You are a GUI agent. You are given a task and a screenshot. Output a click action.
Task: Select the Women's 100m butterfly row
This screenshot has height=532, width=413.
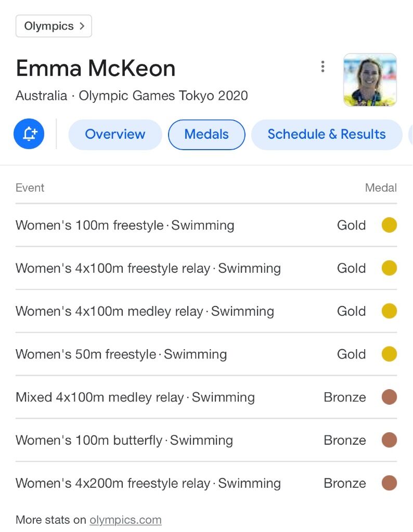[206, 440]
